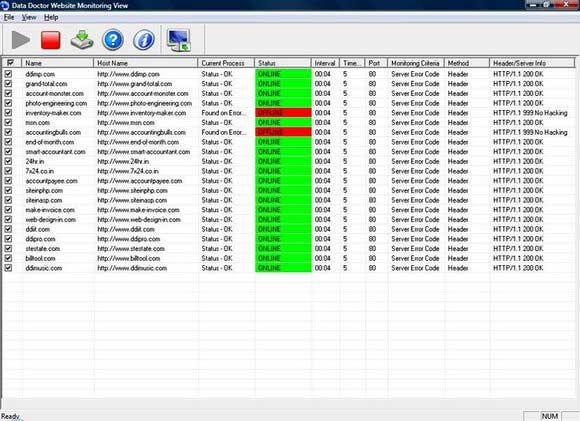
Task: Click the computer monitor toolbar icon
Action: (179, 40)
